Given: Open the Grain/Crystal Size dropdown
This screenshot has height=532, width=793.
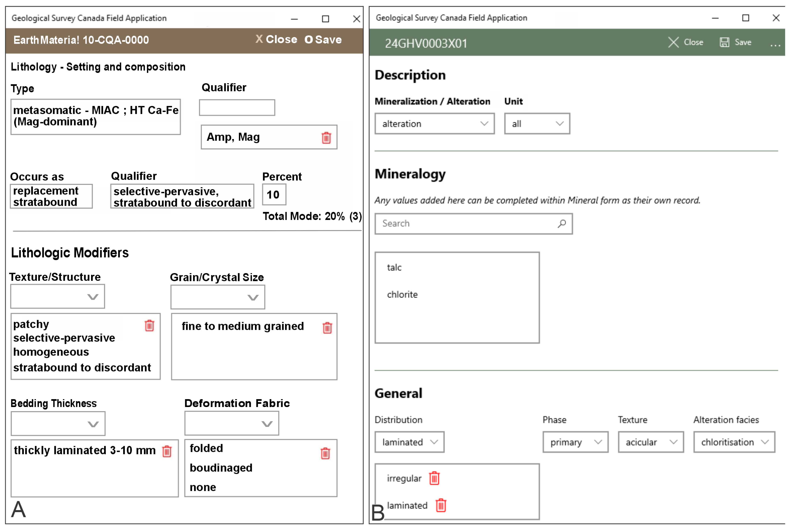Looking at the screenshot, I should 217,298.
